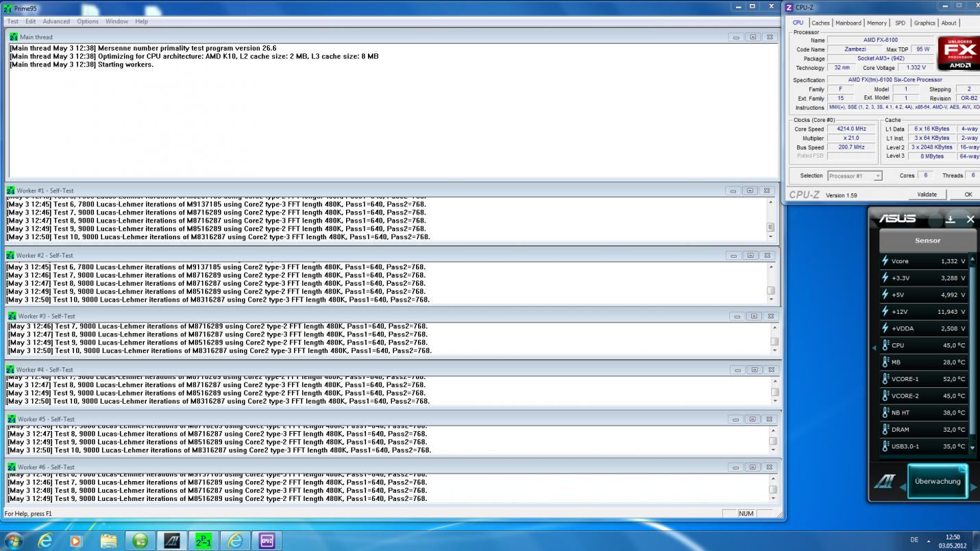Click the Core Speed value 4214.0 MHz

click(851, 129)
